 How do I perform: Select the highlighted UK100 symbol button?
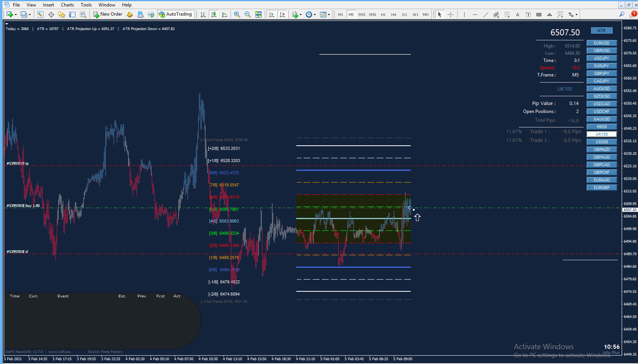click(601, 134)
